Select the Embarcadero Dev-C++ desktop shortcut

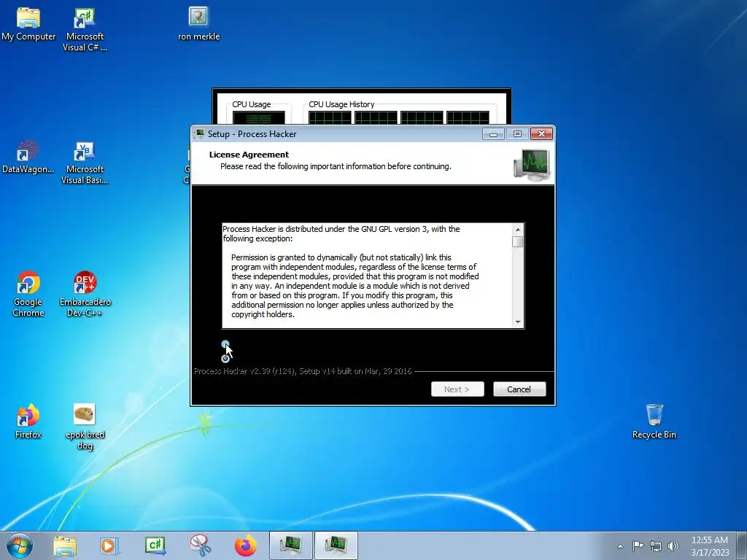point(85,295)
